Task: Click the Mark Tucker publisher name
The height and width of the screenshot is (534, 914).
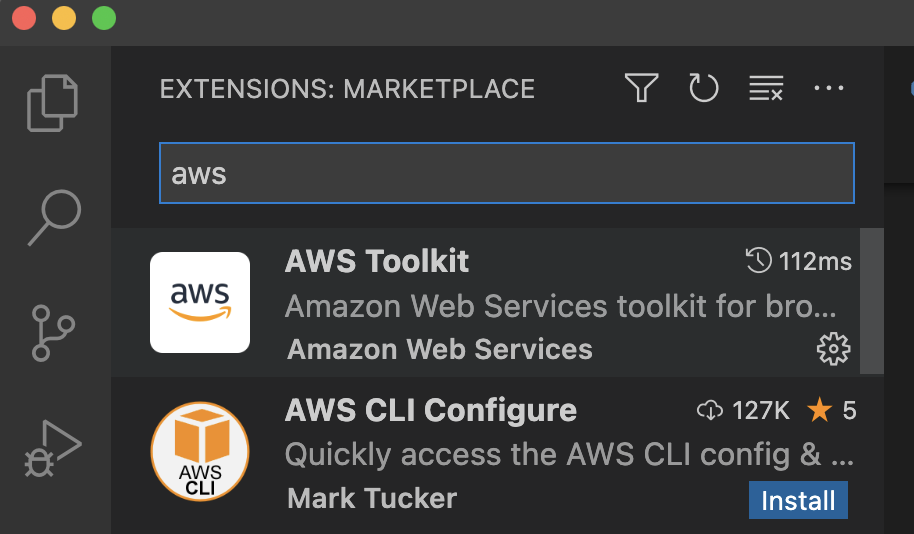Action: coord(372,498)
